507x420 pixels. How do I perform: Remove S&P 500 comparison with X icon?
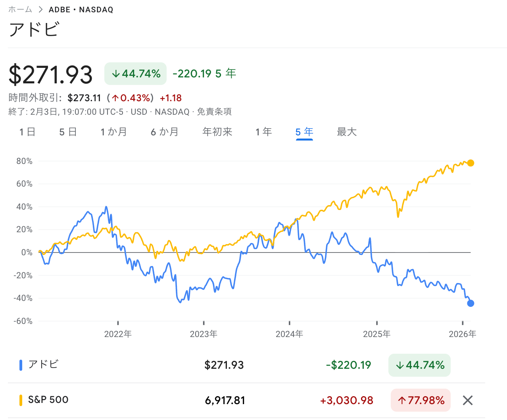tap(468, 400)
